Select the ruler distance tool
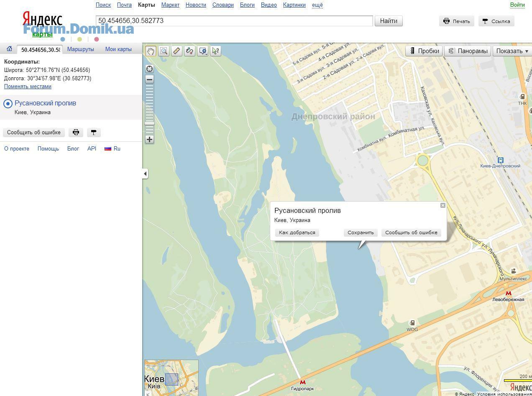Viewport: 532px width, 396px height. (176, 51)
